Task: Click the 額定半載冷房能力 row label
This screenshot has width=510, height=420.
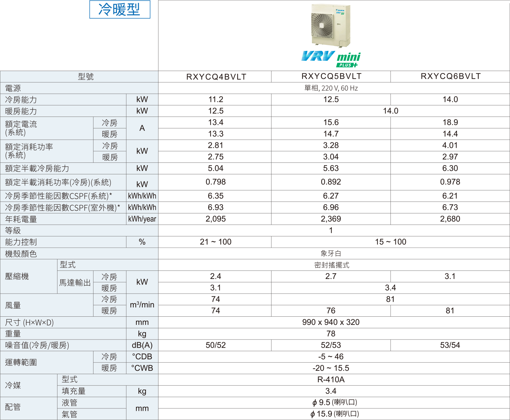Action: (x=37, y=169)
